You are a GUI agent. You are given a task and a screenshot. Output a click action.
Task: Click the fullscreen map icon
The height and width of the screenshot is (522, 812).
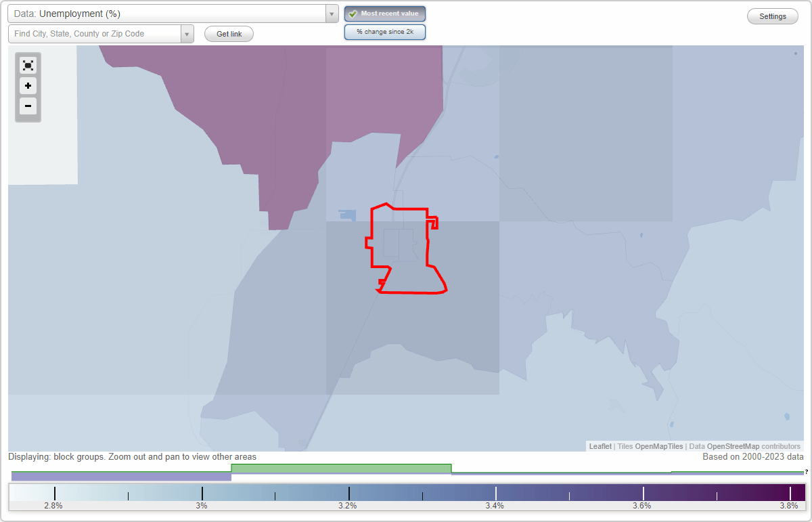28,65
